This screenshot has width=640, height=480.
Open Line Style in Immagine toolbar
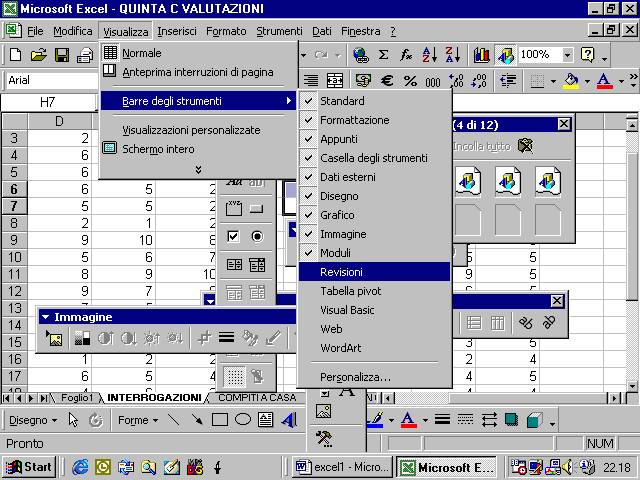[x=227, y=338]
